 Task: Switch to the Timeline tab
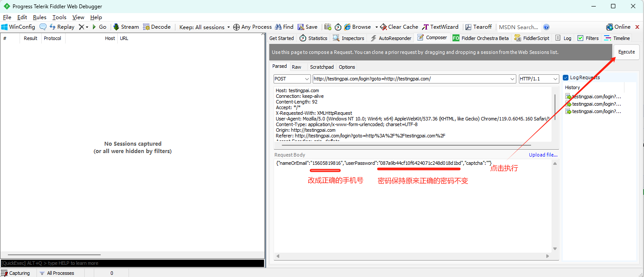click(617, 38)
